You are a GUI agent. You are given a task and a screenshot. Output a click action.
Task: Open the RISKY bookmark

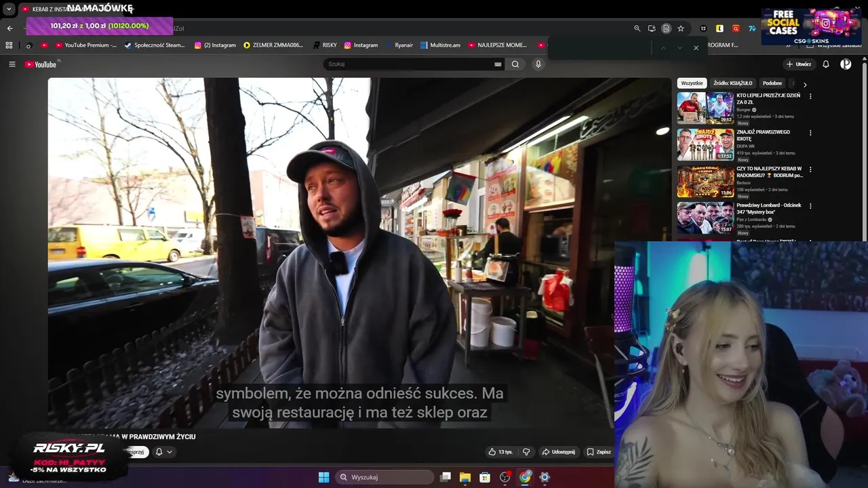coord(325,45)
